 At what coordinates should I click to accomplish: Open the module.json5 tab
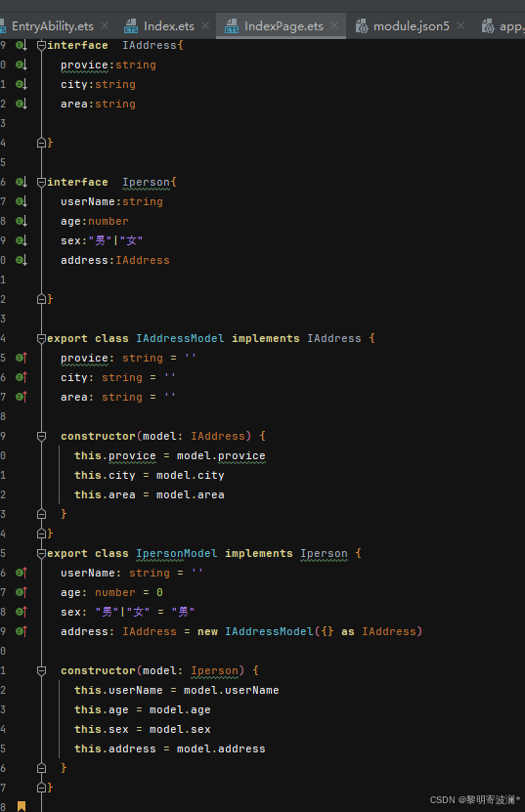(x=411, y=25)
